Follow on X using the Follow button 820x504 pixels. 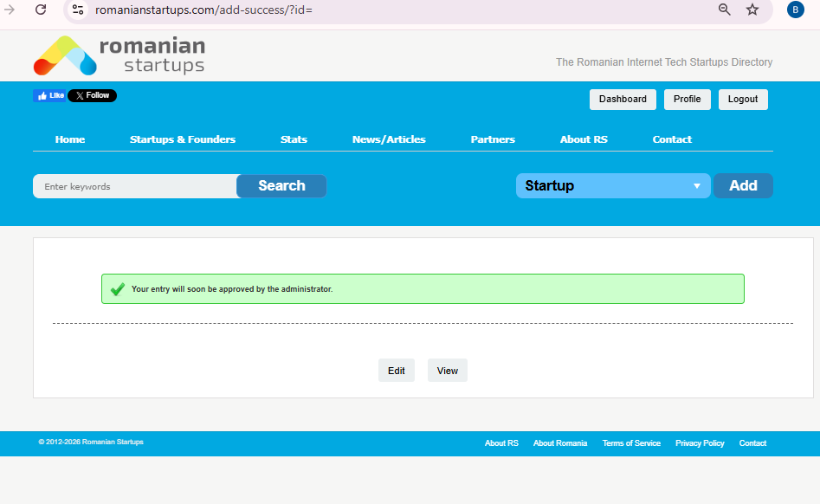click(92, 95)
